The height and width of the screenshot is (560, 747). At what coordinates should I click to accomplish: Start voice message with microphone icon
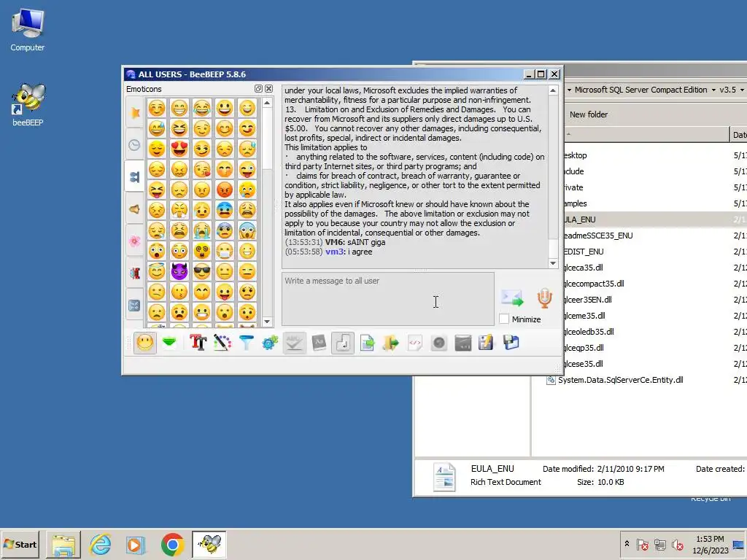click(544, 298)
